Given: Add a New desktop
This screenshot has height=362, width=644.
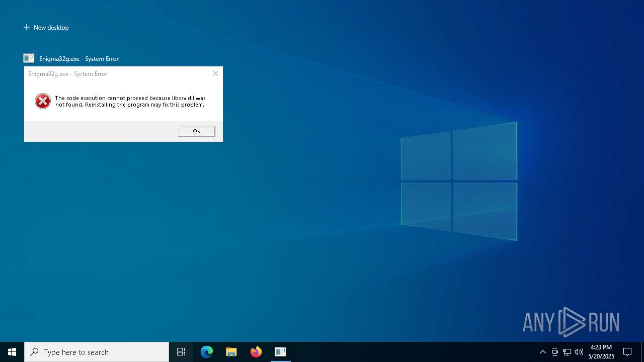Looking at the screenshot, I should tap(46, 28).
